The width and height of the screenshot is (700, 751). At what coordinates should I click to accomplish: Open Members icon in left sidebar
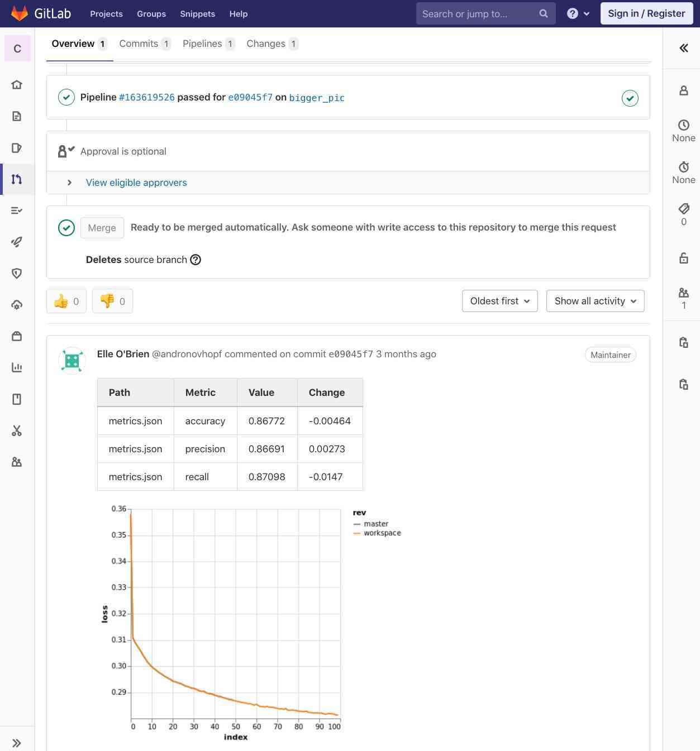(17, 462)
